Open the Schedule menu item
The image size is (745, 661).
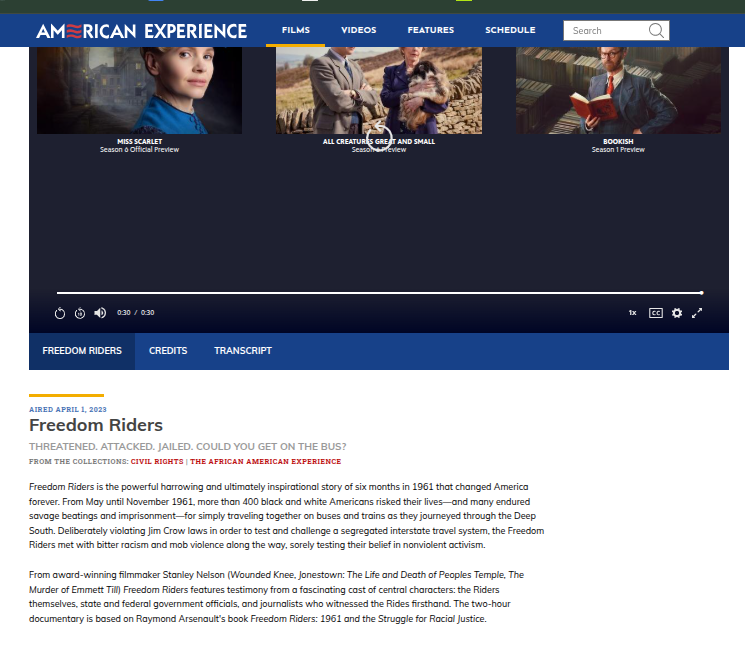tap(510, 30)
